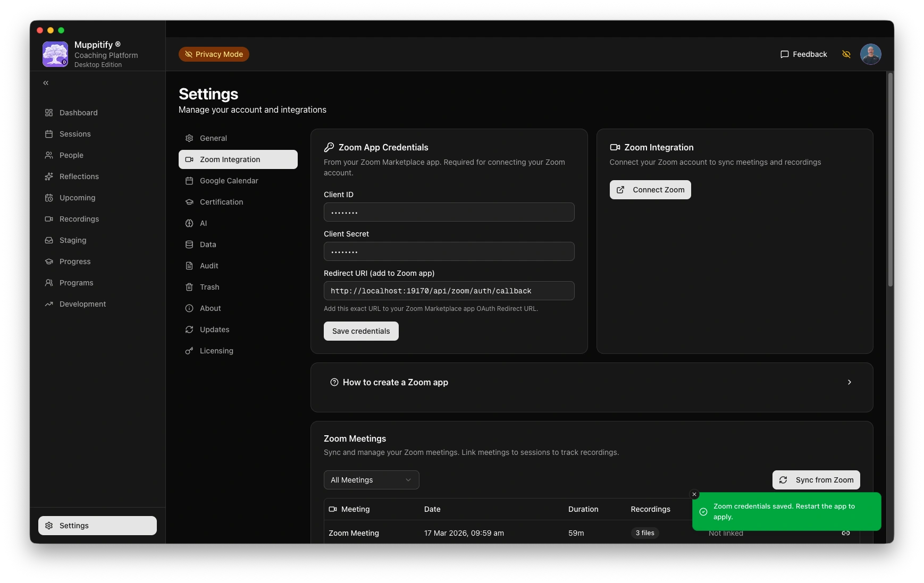Click the Sync from Zoom button
This screenshot has width=924, height=583.
click(x=816, y=480)
